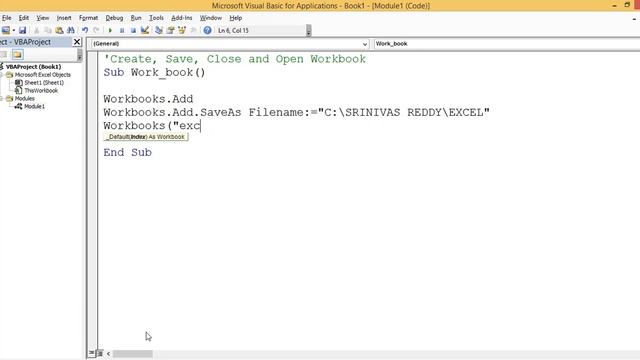Screen dimensions: 640x360
Task: Save the project with the floppy disk icon
Action: [x=22, y=30]
